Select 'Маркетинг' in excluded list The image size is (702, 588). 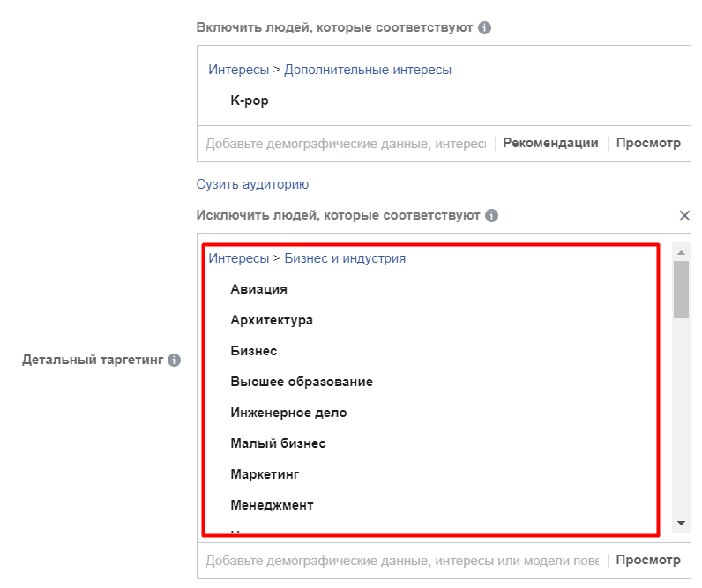coord(265,474)
